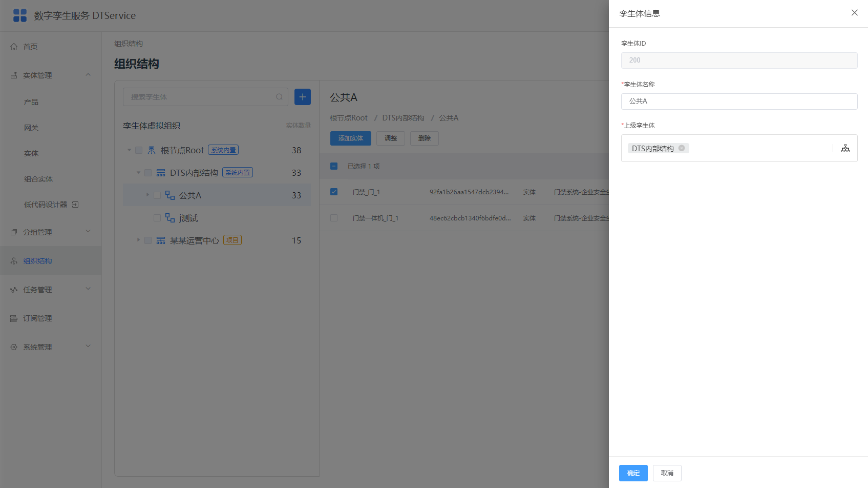
Task: Click the blue plus add twin button
Action: coord(303,97)
